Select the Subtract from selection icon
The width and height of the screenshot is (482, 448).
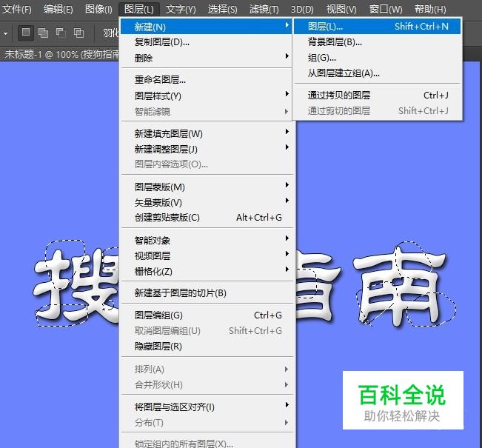pos(61,33)
